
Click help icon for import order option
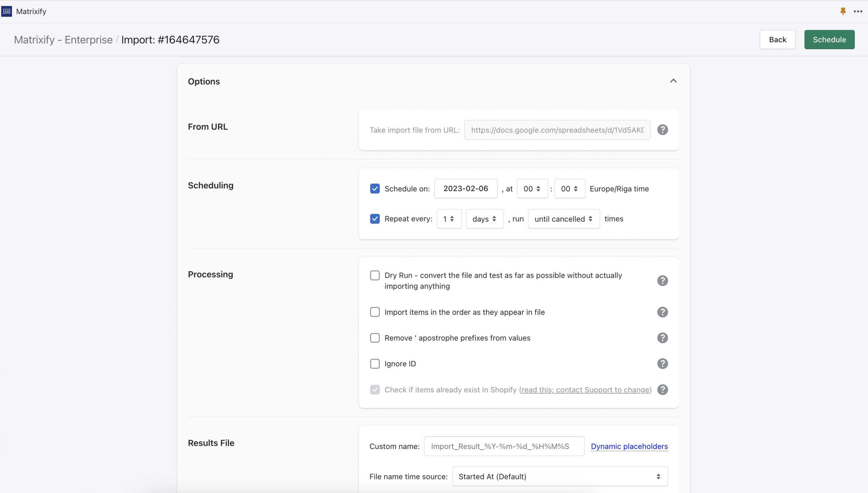(662, 312)
